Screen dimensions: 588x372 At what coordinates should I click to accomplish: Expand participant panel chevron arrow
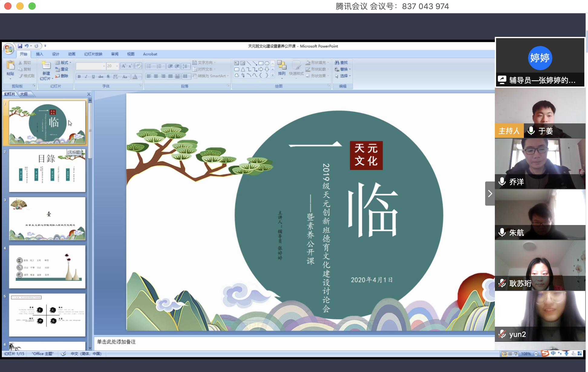coord(490,194)
